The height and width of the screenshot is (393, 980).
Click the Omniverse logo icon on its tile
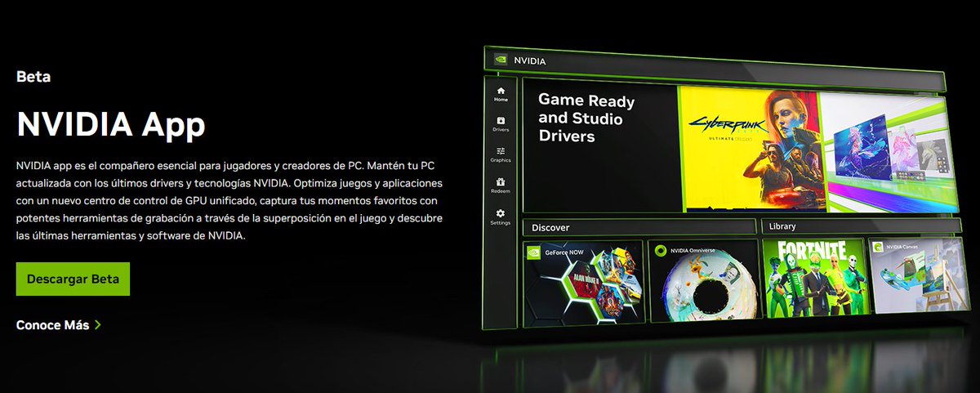coord(660,251)
